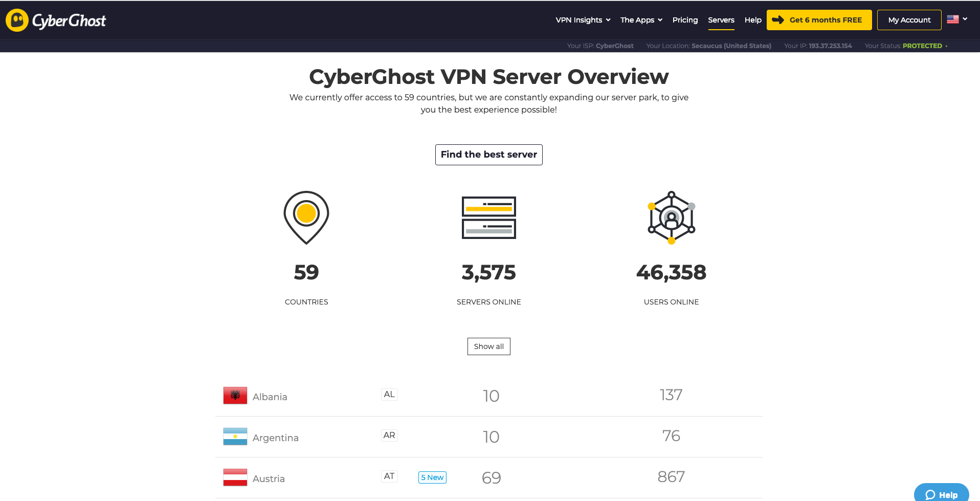Click the Austria flag icon

[x=235, y=477]
